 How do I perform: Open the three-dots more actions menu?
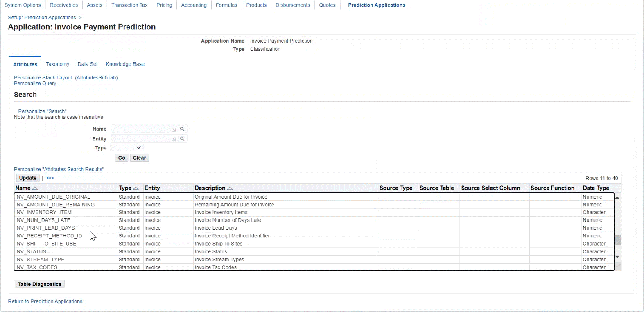tap(50, 178)
